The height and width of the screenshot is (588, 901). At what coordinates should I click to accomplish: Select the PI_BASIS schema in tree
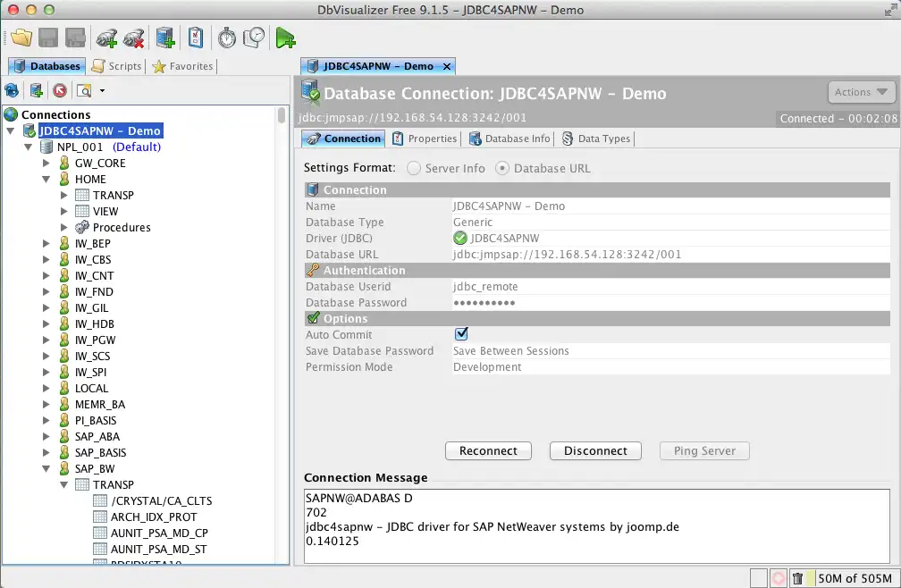pyautogui.click(x=96, y=420)
